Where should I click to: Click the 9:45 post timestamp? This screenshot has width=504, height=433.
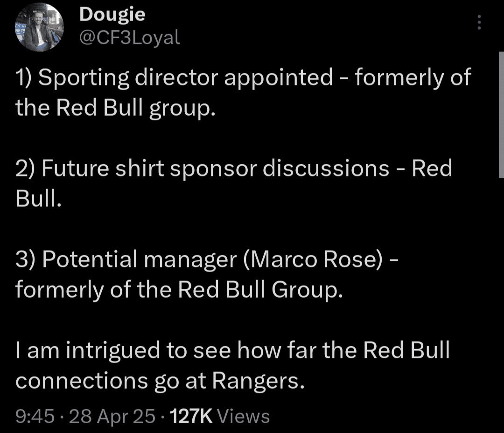[35, 416]
